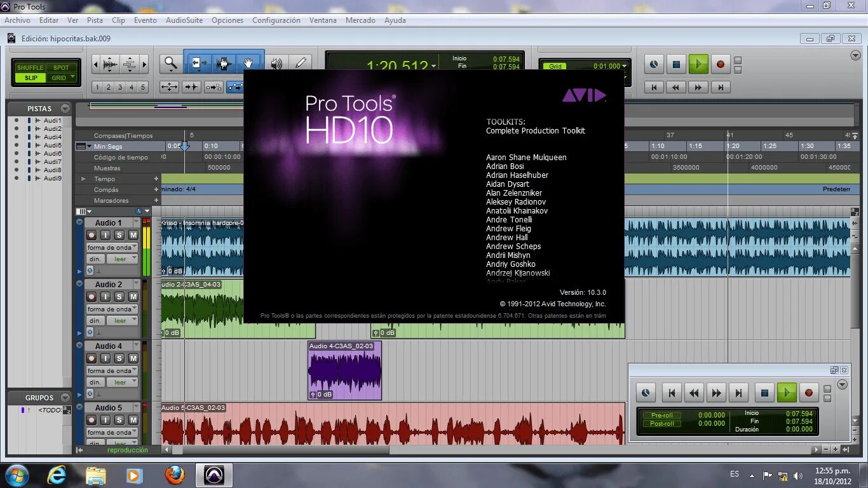The width and height of the screenshot is (868, 488).
Task: Toggle Pre-roll in floating transport
Action: (661, 416)
